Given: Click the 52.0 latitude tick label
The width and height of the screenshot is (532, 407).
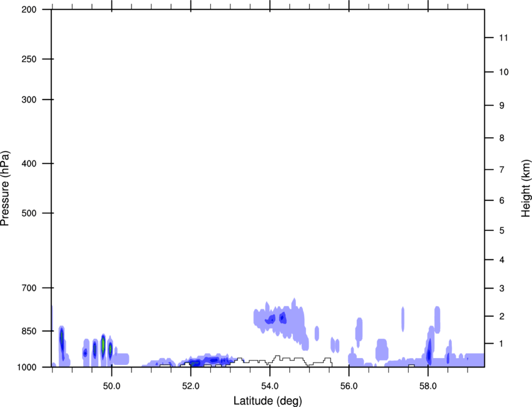Looking at the screenshot, I should [x=191, y=386].
